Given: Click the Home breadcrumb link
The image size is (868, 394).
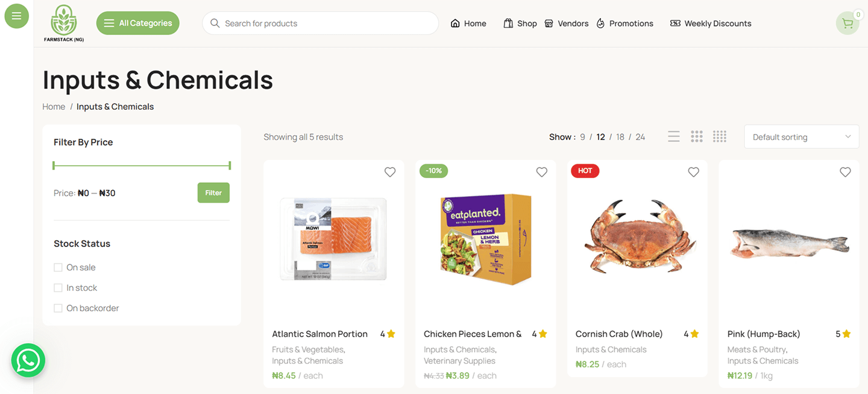Looking at the screenshot, I should coord(54,107).
